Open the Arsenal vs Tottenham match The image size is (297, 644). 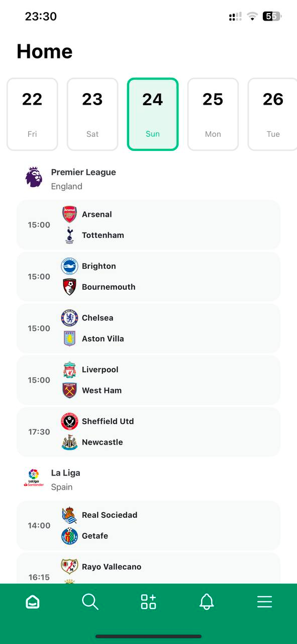point(148,224)
